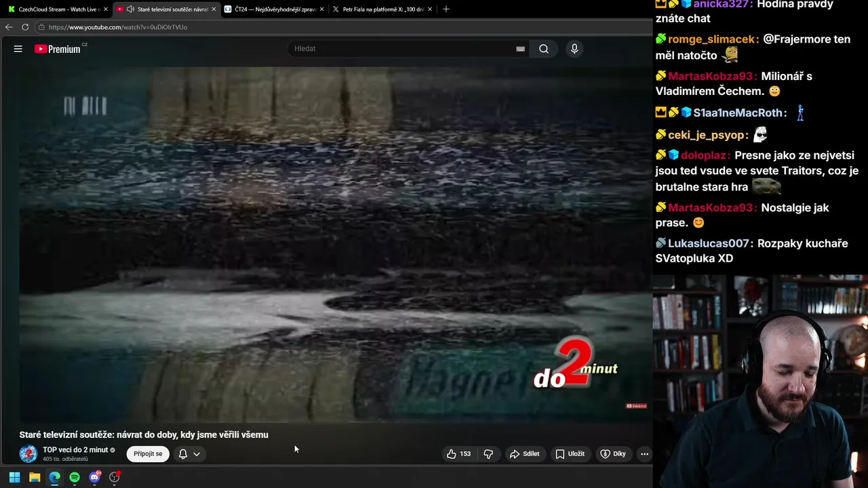Close the ČT24 tab
Viewport: 868px width, 488px height.
(321, 9)
